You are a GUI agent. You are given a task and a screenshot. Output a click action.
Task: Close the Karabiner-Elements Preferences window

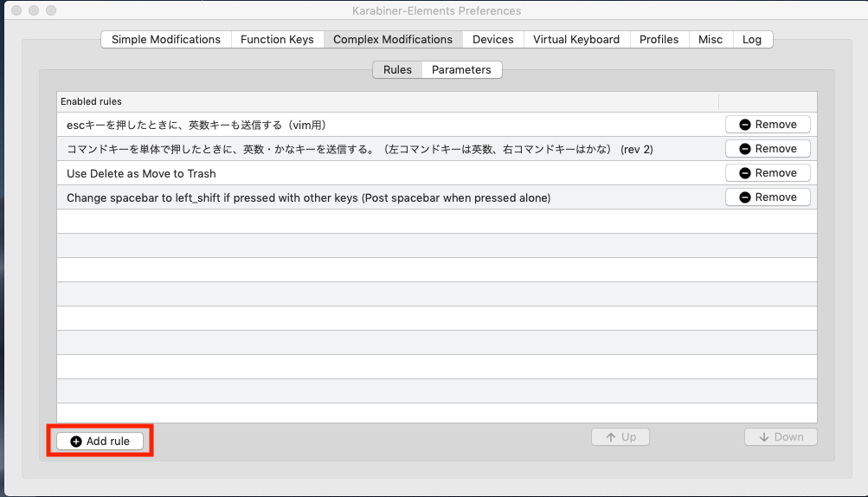[16, 10]
